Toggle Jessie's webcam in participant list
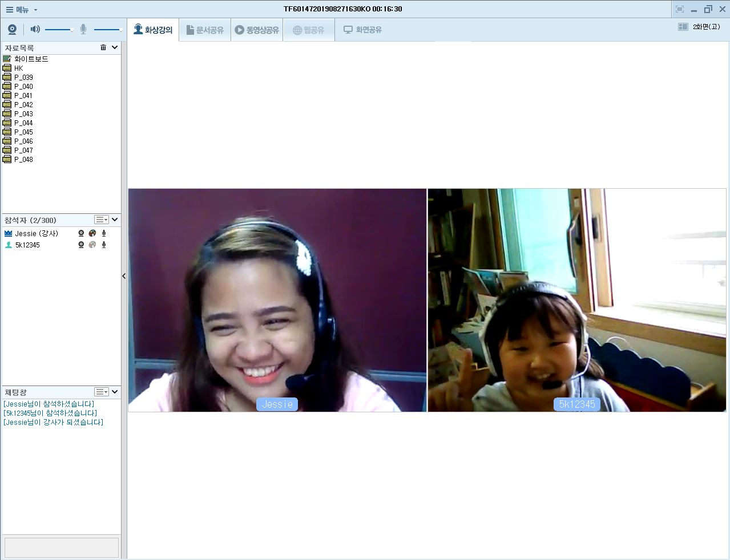This screenshot has height=560, width=730. (81, 233)
